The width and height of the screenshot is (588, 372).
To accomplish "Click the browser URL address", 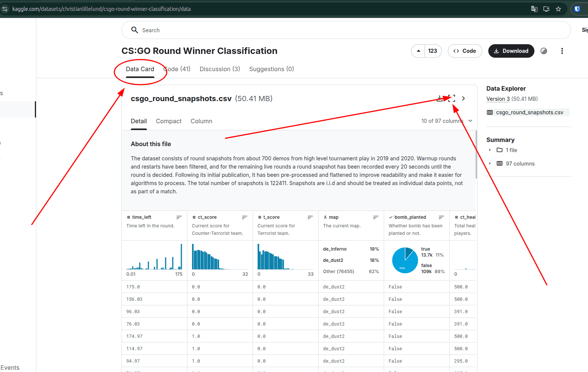I will click(102, 9).
